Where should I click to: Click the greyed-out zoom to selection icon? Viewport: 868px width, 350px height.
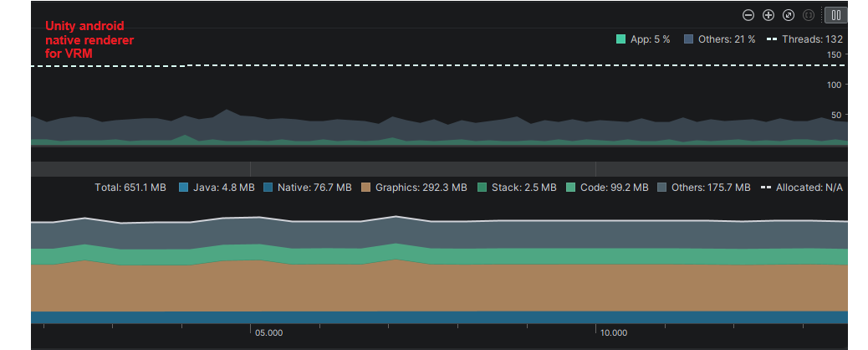pos(809,15)
